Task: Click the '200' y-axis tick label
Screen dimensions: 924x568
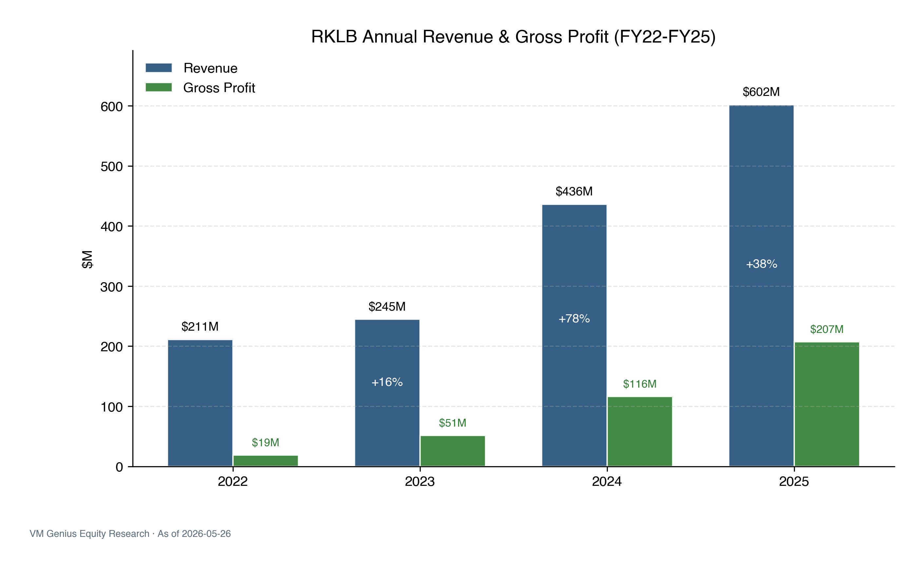Action: point(112,347)
